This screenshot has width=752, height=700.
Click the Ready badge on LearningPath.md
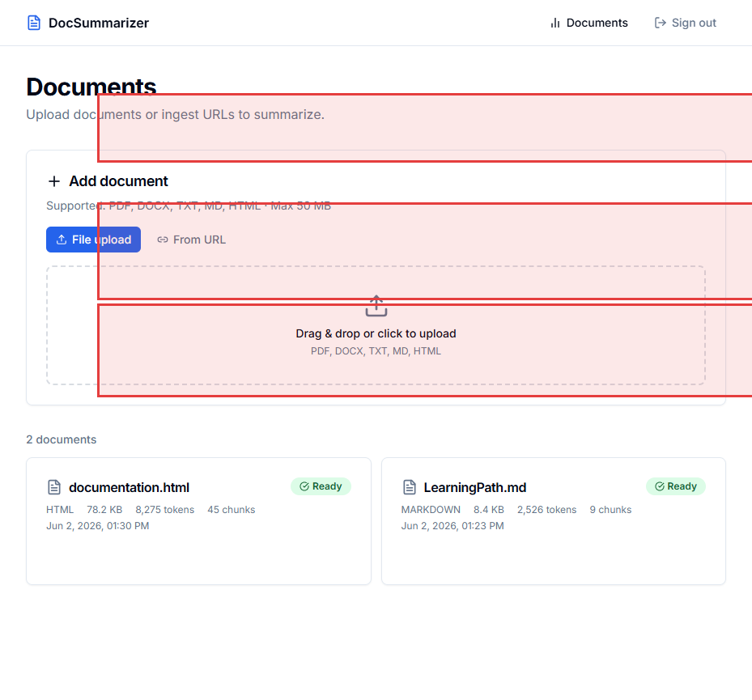click(x=676, y=486)
